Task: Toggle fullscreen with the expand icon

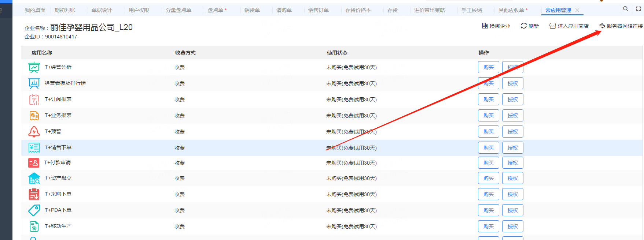Action: point(639,9)
